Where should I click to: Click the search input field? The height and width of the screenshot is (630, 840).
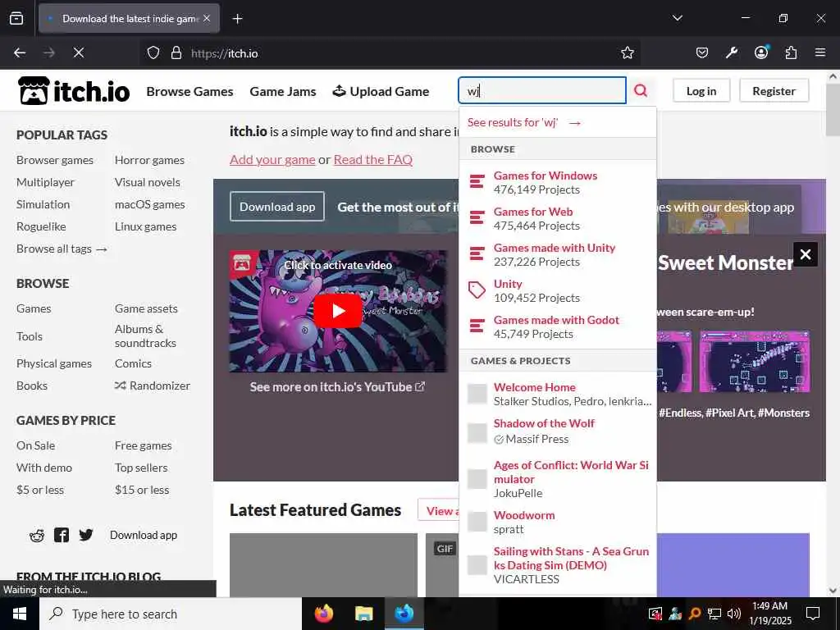click(541, 90)
